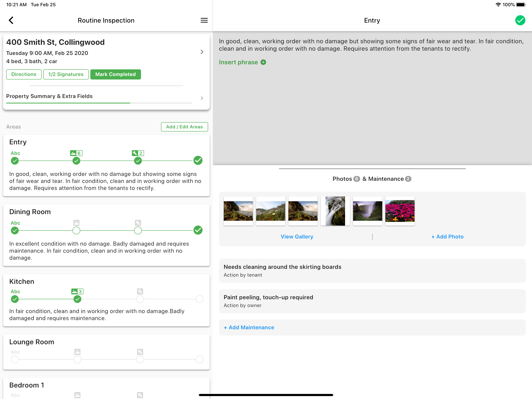This screenshot has width=532, height=399.
Task: Select the Abc label under Lounge Room
Action: pos(15,352)
